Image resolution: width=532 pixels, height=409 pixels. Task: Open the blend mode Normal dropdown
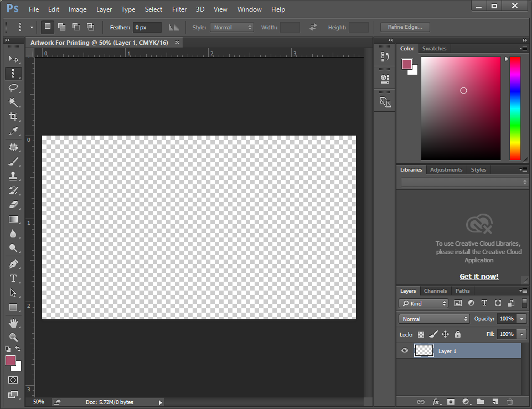(x=434, y=319)
